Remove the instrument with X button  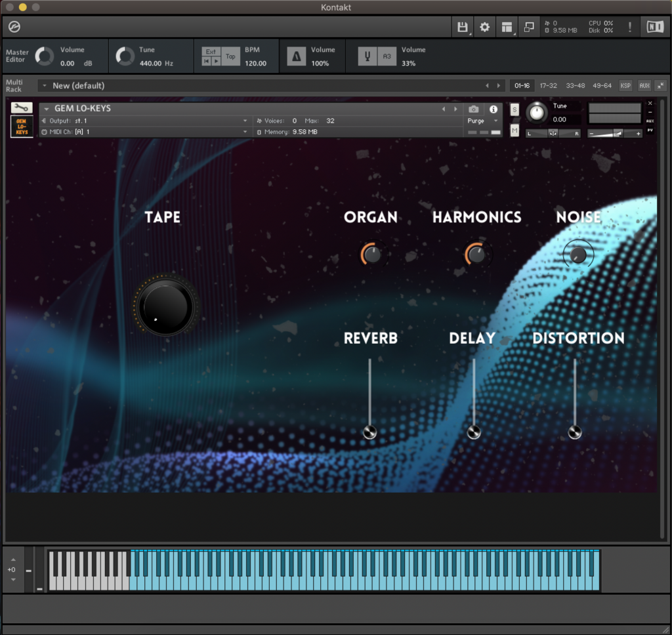click(650, 103)
